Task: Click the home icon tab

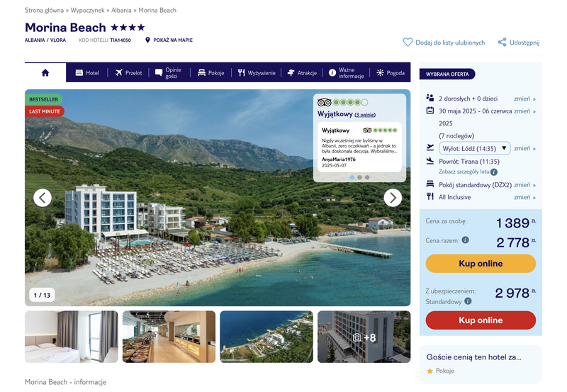Action: click(x=45, y=73)
